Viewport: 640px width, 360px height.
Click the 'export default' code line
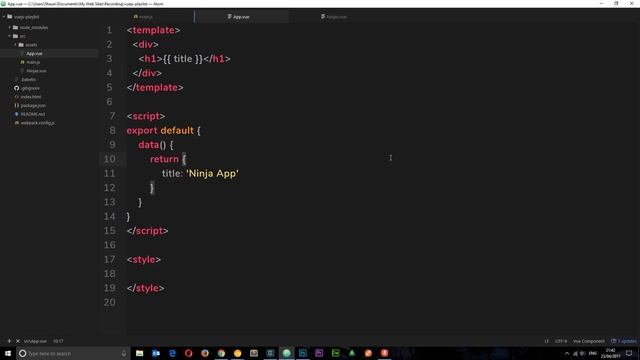point(164,131)
